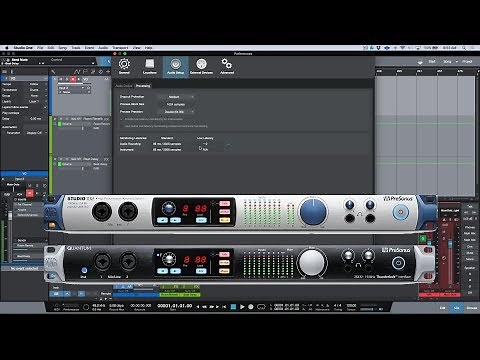Click the fast forward transport button

tap(211, 307)
